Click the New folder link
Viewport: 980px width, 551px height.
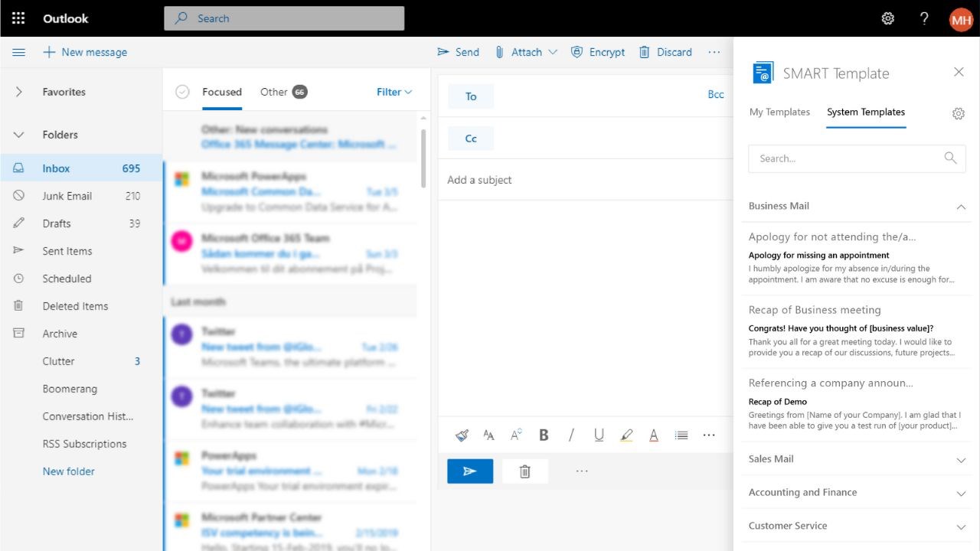click(x=69, y=471)
